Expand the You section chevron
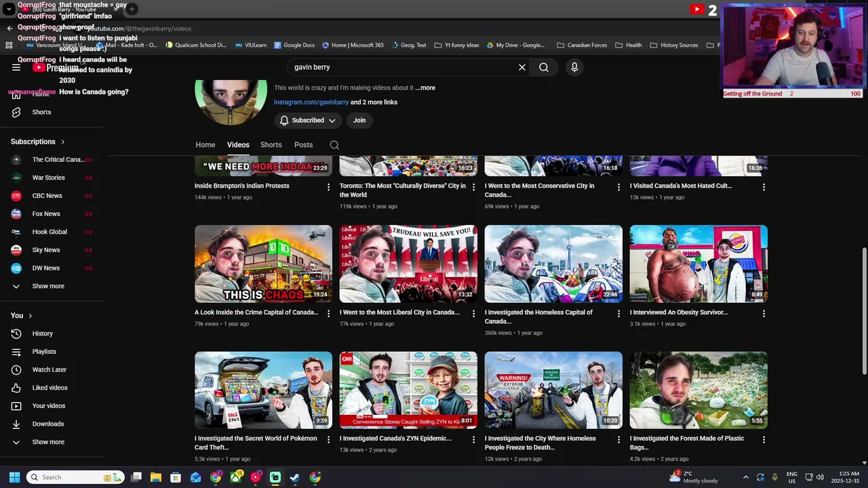 click(x=30, y=316)
